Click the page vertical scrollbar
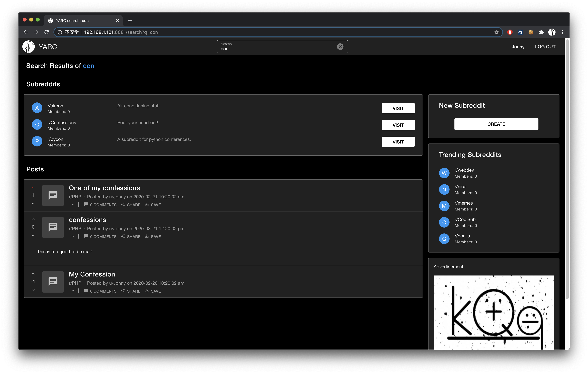Viewport: 588px width, 374px height. coord(567,169)
